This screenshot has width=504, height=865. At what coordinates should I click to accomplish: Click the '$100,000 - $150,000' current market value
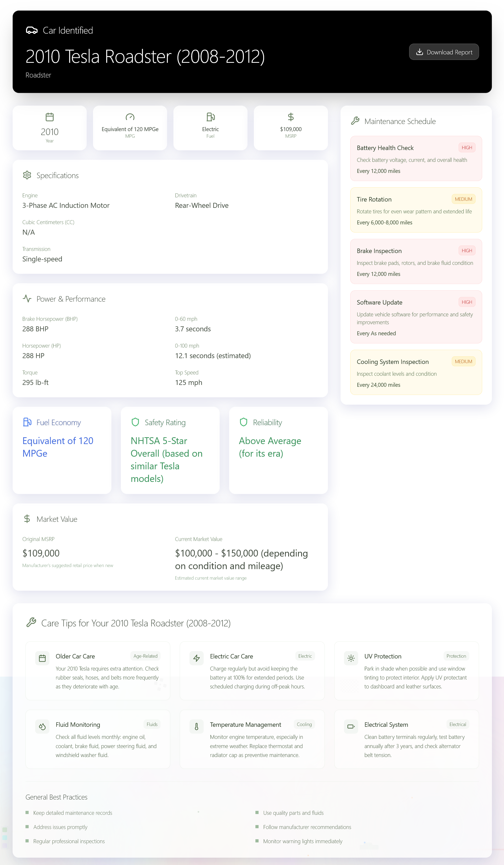241,559
